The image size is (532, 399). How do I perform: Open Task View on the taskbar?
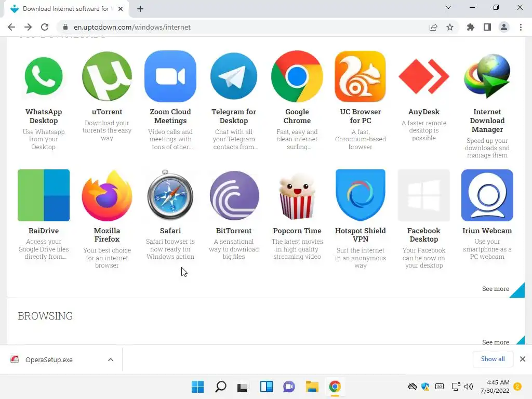click(242, 387)
